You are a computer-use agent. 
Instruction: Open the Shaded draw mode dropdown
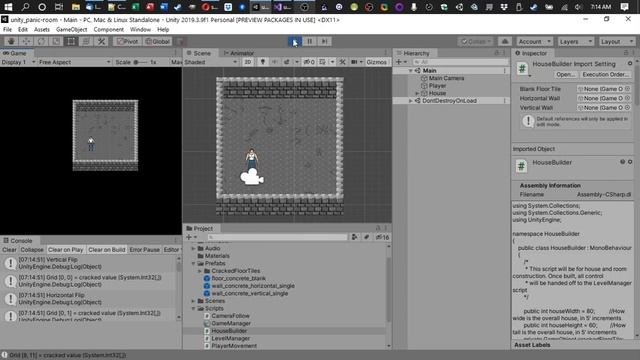(211, 62)
